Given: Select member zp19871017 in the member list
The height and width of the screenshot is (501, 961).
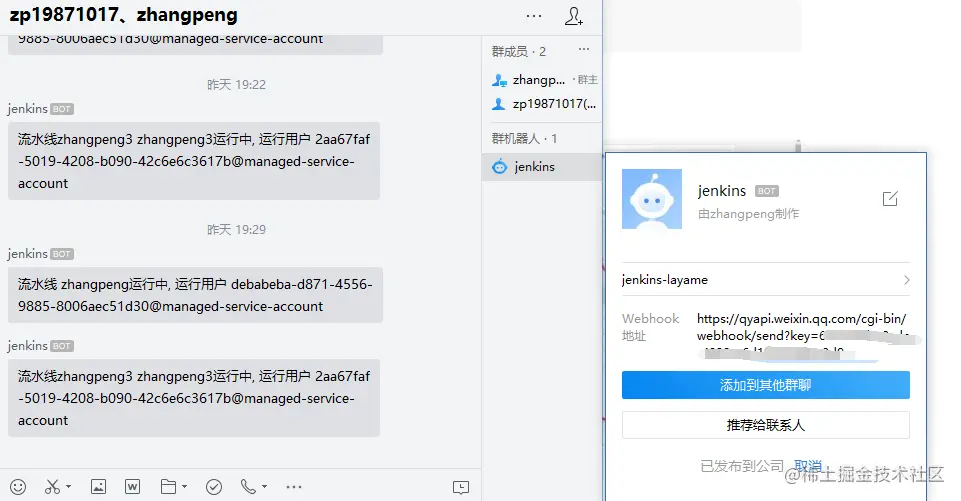Looking at the screenshot, I should click(x=544, y=104).
